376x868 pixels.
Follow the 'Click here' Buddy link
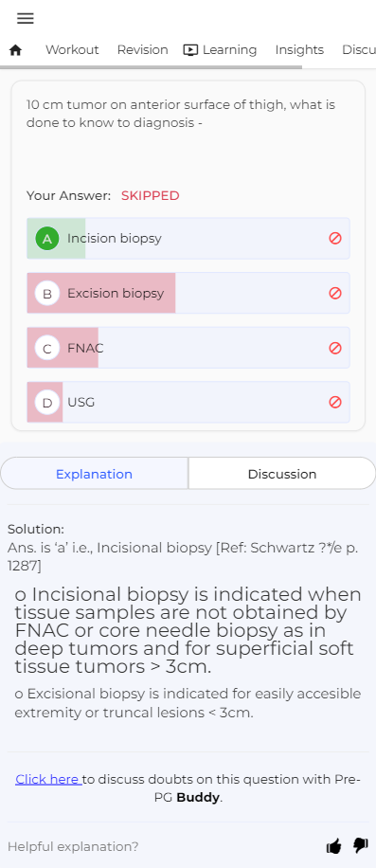tap(48, 780)
